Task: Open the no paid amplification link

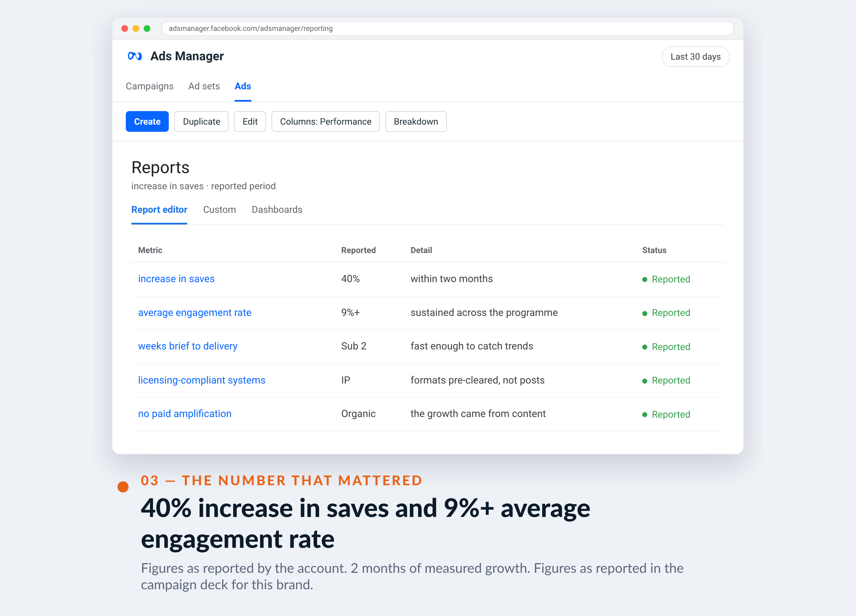Action: pyautogui.click(x=185, y=414)
